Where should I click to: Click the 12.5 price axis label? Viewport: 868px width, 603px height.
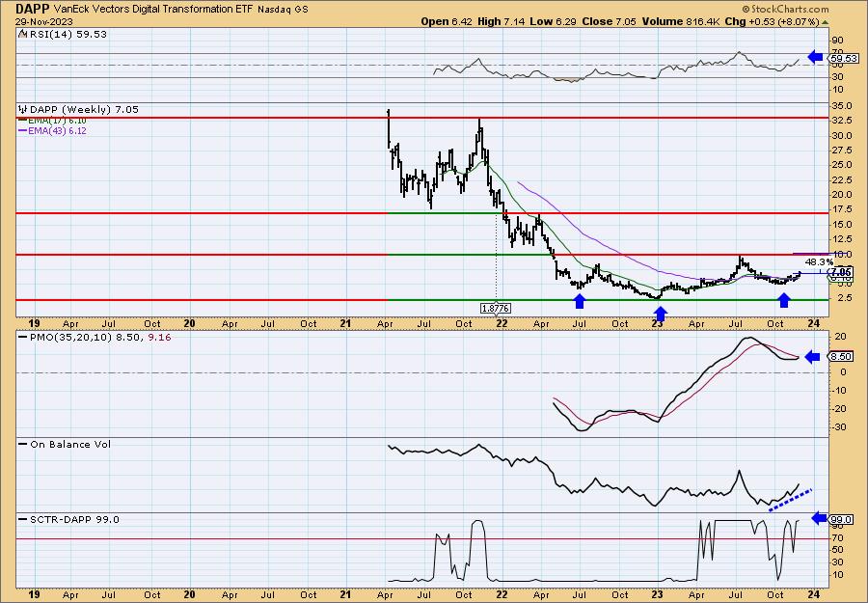tap(841, 239)
